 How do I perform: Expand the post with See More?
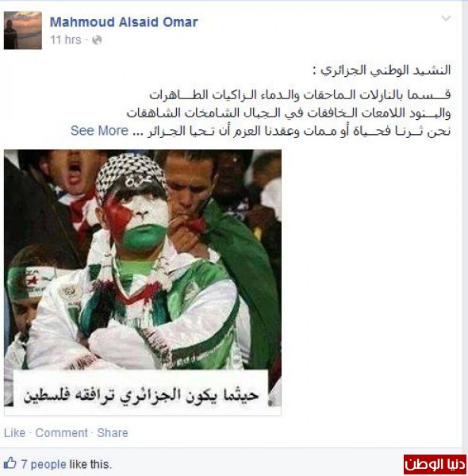(x=99, y=131)
